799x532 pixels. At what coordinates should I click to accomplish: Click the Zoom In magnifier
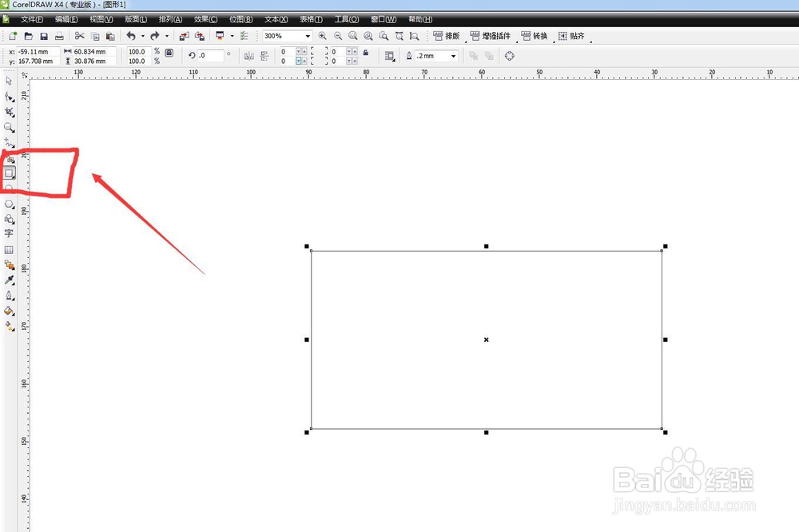click(323, 36)
